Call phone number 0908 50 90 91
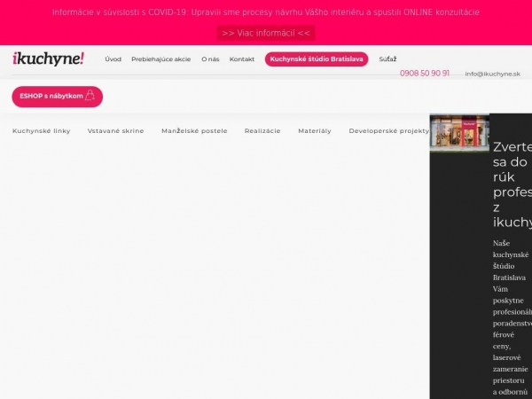532x399 pixels. pos(425,74)
